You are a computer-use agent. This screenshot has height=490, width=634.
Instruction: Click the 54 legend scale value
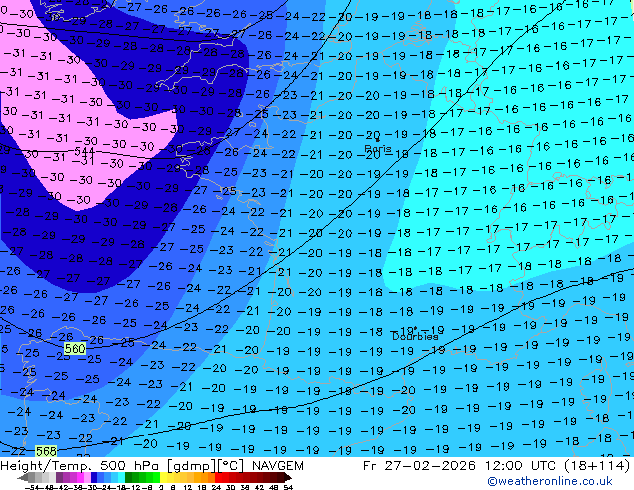point(288,487)
